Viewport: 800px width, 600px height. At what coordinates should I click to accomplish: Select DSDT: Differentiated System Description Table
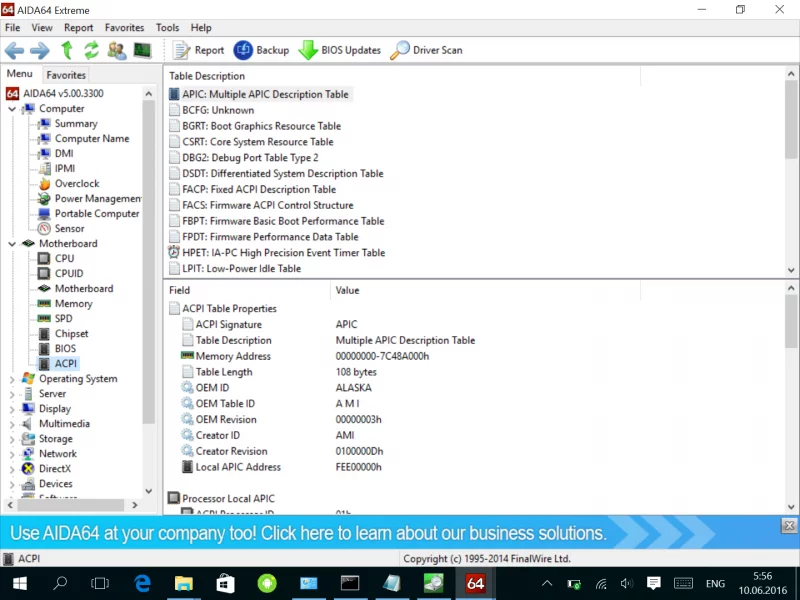[283, 173]
